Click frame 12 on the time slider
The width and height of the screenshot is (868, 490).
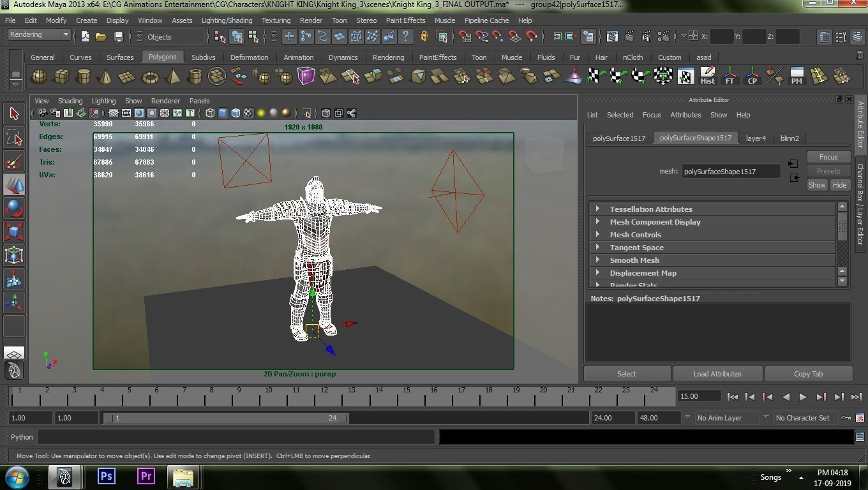(x=324, y=397)
